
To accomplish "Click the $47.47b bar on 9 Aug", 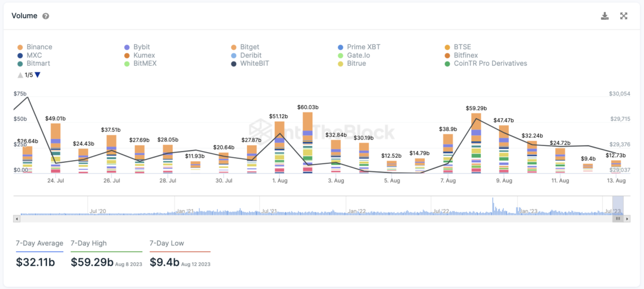I will [x=504, y=149].
